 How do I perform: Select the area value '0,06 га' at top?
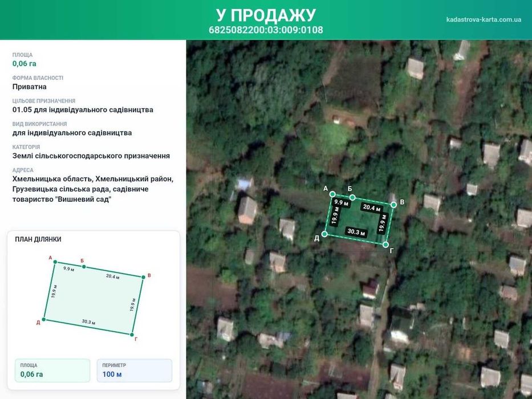[x=24, y=63]
